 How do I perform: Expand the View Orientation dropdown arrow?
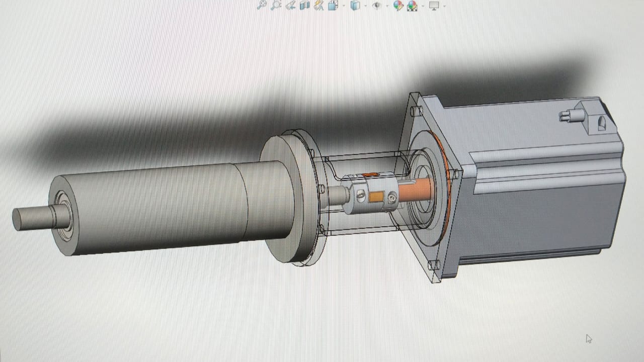344,6
